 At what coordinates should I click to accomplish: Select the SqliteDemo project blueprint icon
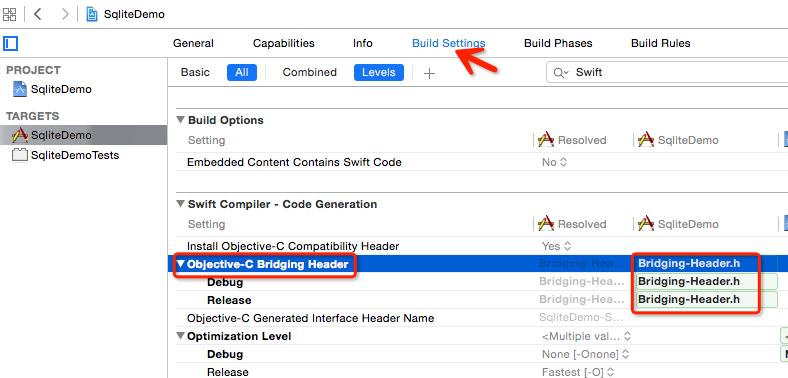[x=20, y=89]
